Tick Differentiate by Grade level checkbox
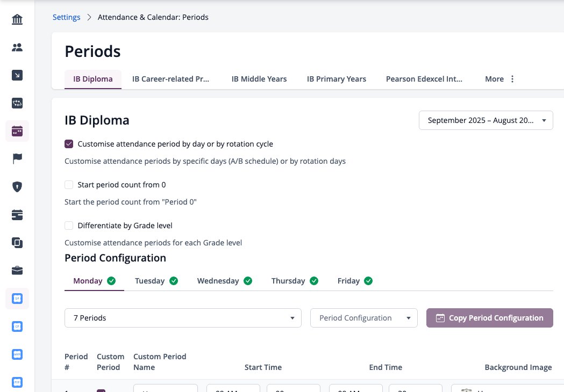Viewport: 564px width, 392px height. pyautogui.click(x=69, y=226)
